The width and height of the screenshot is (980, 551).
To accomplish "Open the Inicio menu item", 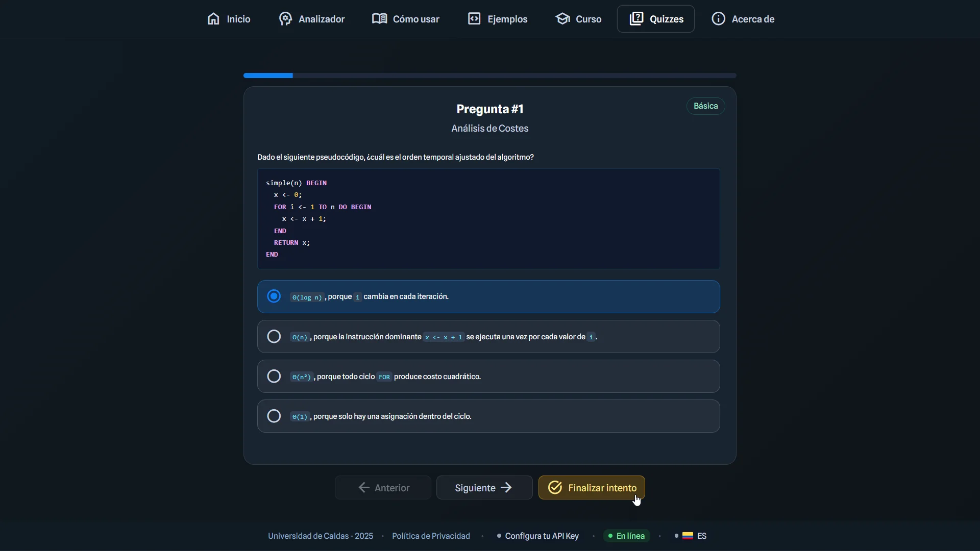I will (x=229, y=19).
